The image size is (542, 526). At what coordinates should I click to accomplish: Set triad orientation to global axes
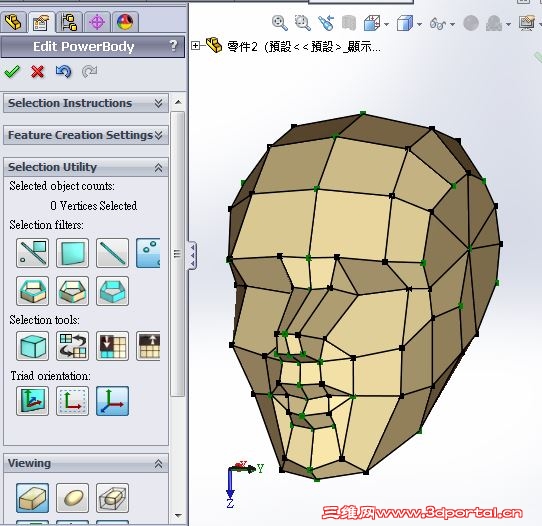[x=113, y=401]
